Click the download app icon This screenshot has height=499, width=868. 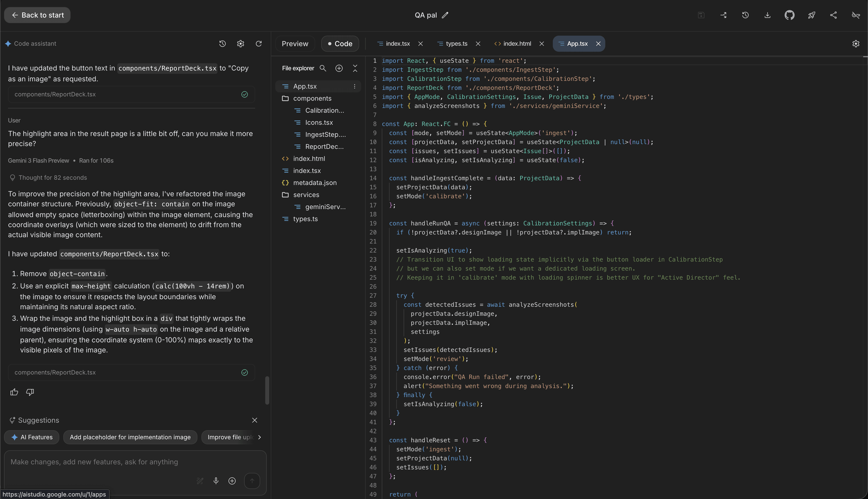[x=767, y=15]
